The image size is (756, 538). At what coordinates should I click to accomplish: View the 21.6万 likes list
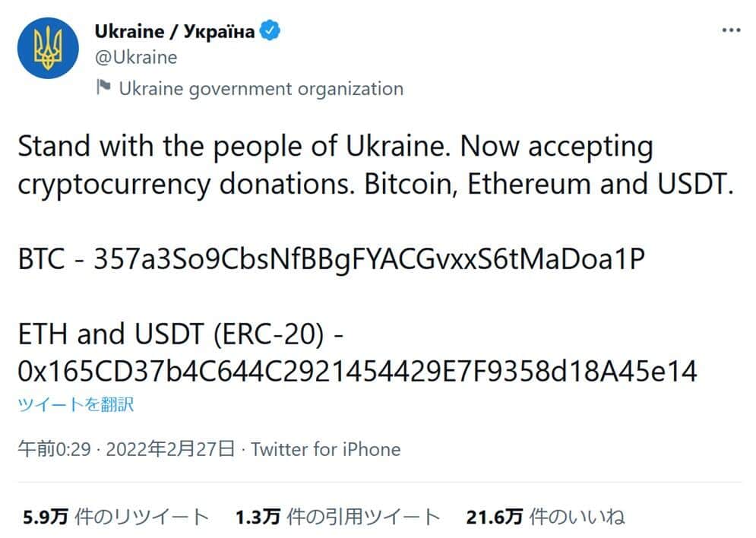coord(545,517)
